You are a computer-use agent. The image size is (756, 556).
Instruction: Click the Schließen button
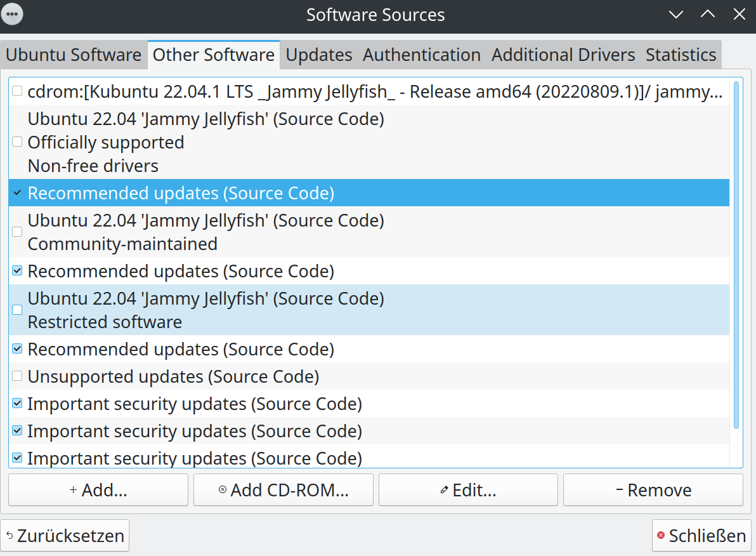click(x=701, y=536)
